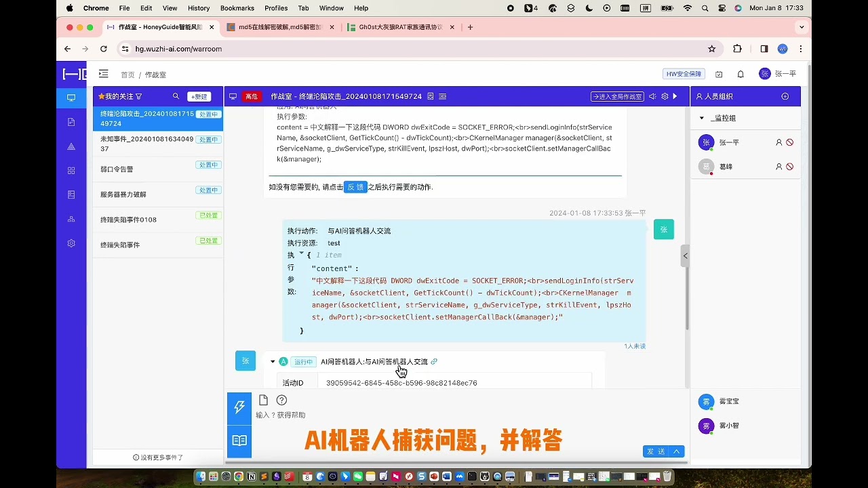Select member 雾宝宝

point(729,401)
